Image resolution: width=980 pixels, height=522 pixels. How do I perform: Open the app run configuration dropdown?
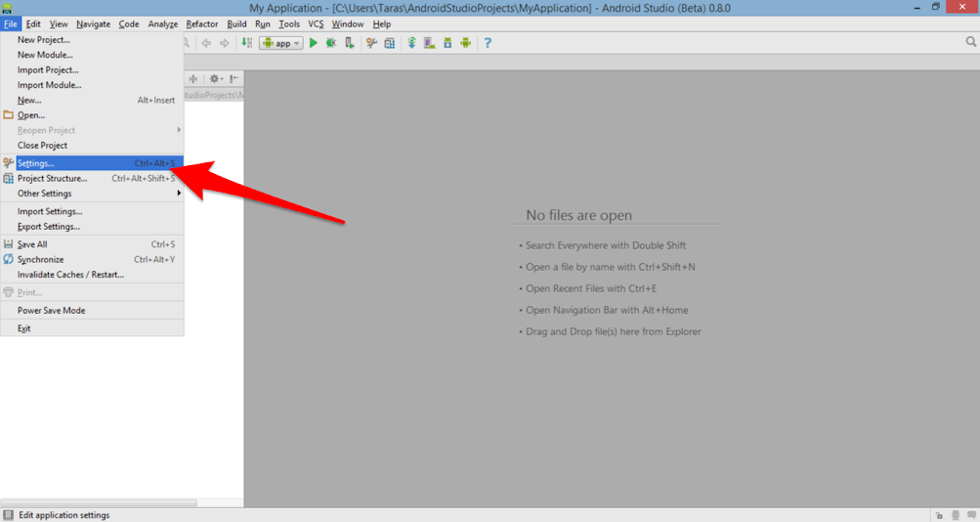tap(281, 43)
